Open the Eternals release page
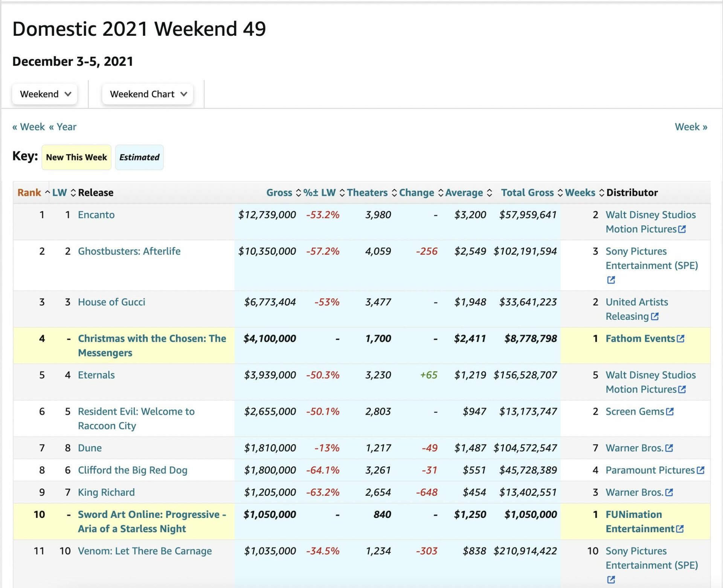Viewport: 723px width, 588px height. pyautogui.click(x=96, y=375)
